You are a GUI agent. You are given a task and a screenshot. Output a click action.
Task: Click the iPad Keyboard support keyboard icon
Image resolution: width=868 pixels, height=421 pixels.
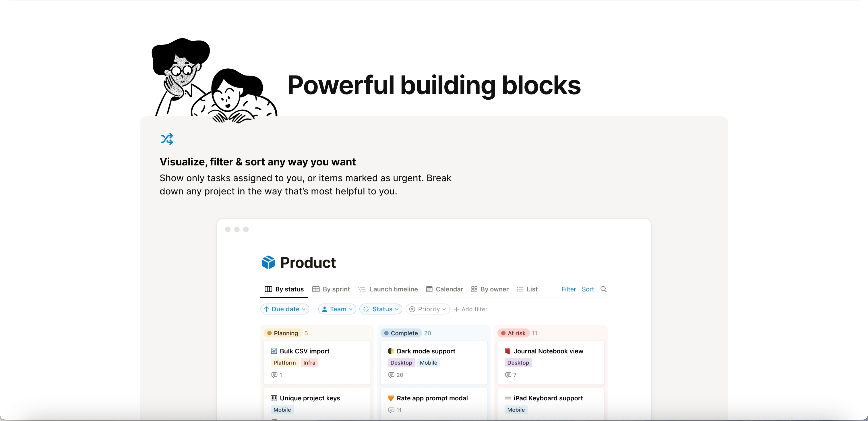tap(507, 398)
